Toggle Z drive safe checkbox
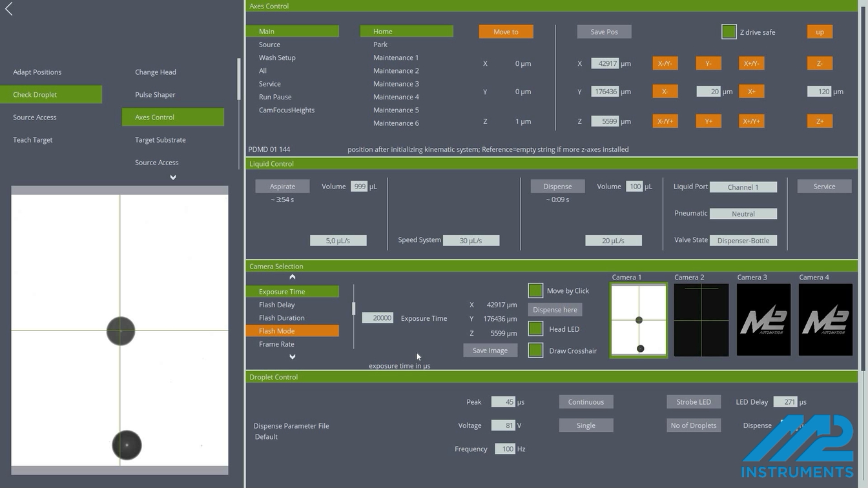 (x=729, y=32)
